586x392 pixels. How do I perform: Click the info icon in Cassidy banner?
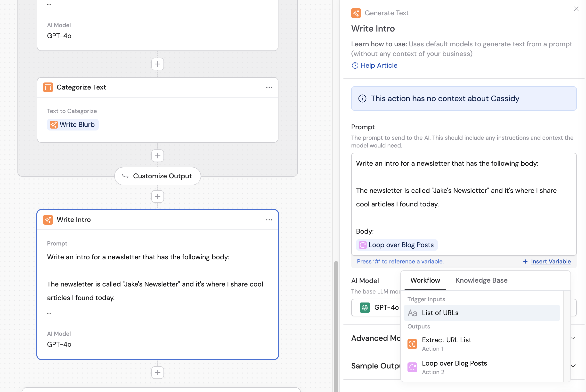[362, 98]
